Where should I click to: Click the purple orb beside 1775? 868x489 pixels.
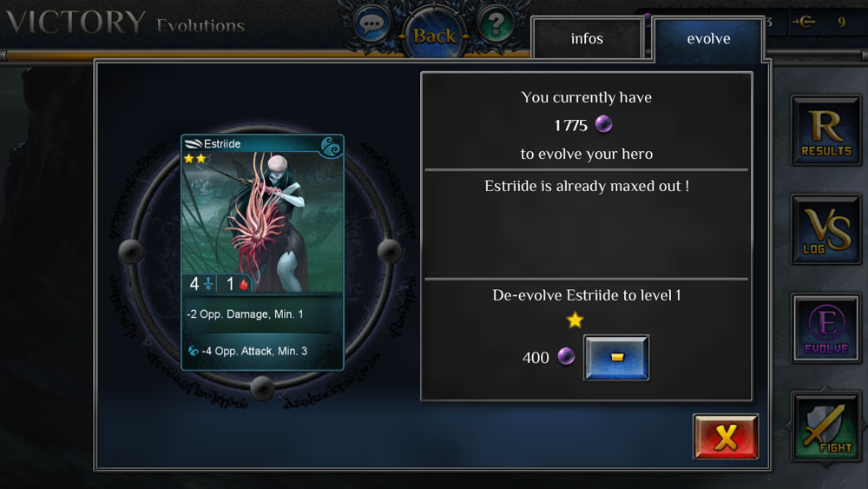[x=603, y=124]
